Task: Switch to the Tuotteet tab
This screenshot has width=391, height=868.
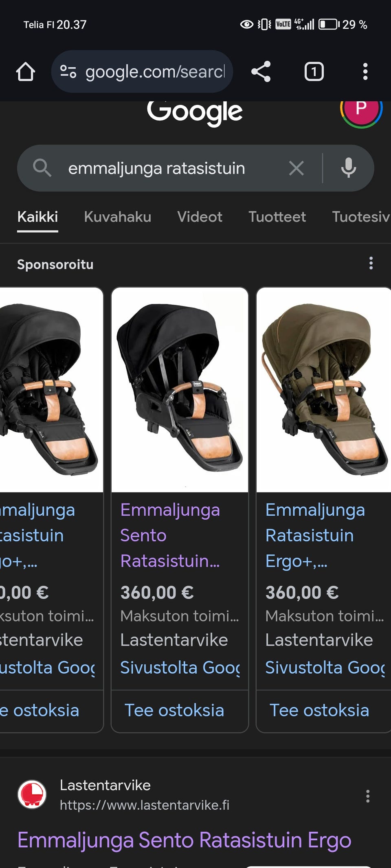Action: (x=277, y=217)
